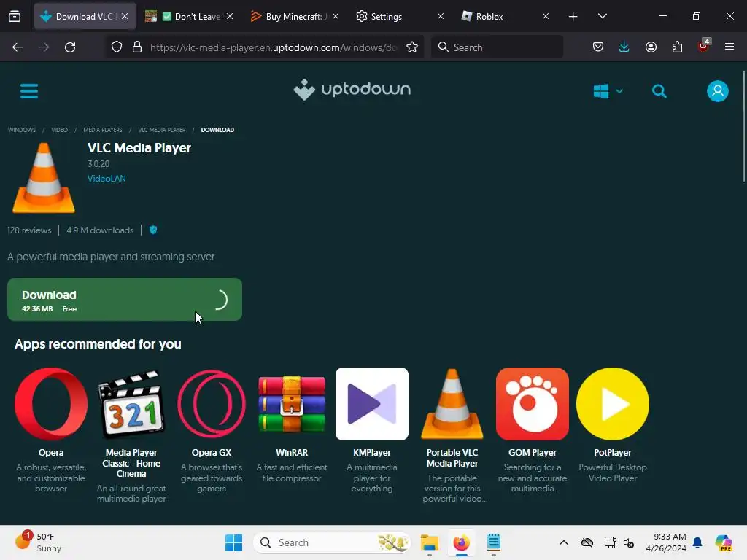Click the WinRAR app title text

pyautogui.click(x=292, y=453)
